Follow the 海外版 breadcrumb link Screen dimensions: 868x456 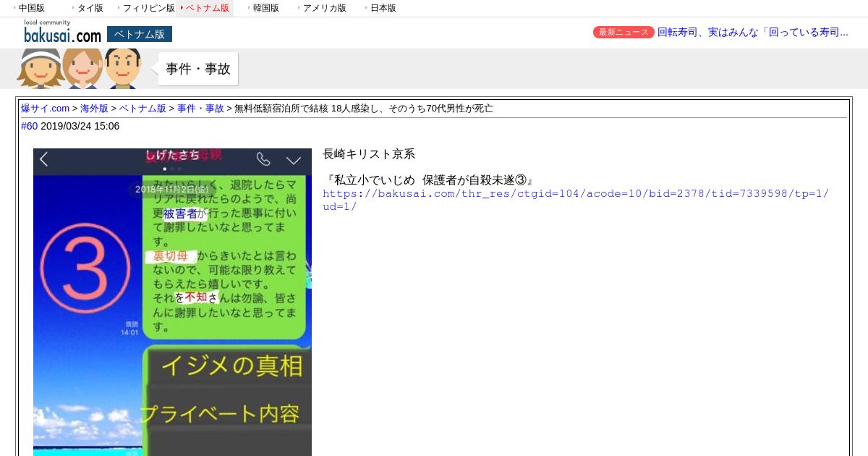click(94, 109)
